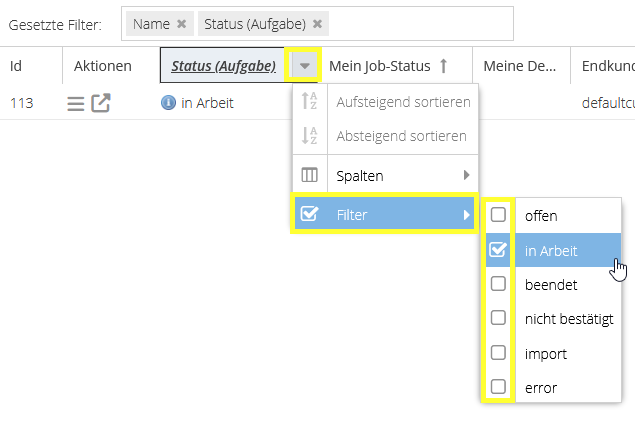Check the offen filter checkbox
The height and width of the screenshot is (422, 635).
pos(498,215)
